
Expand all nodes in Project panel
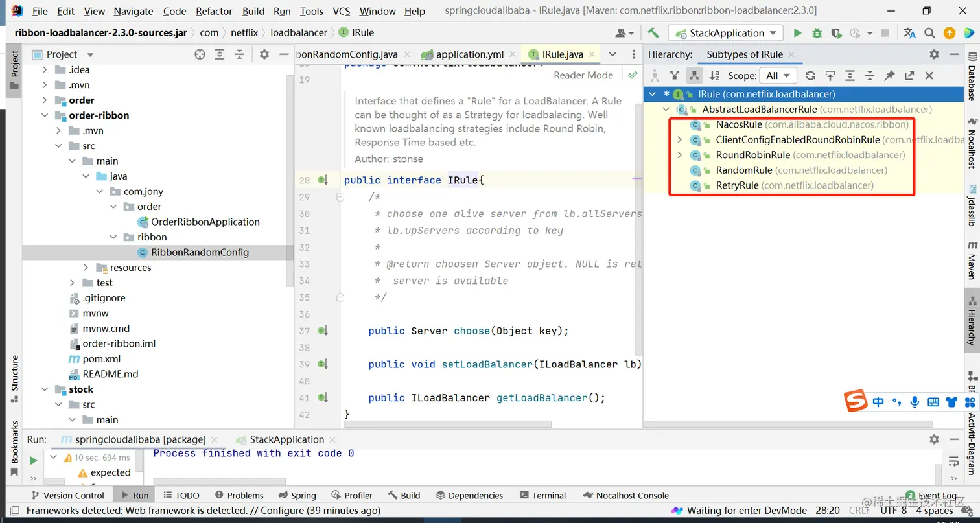pyautogui.click(x=220, y=54)
